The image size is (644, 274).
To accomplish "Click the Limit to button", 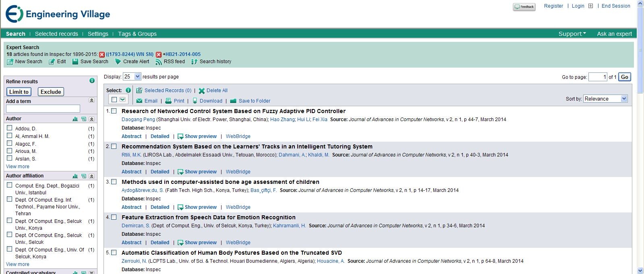I will coord(19,92).
